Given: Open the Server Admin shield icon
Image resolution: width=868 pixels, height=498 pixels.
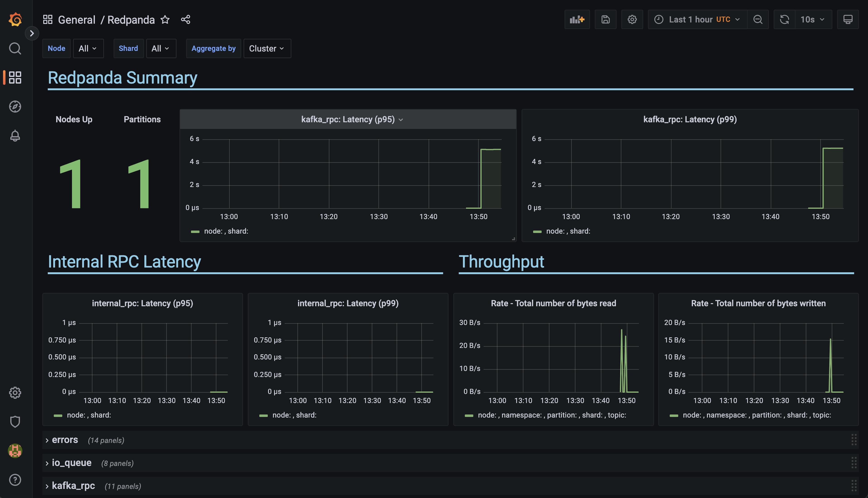Looking at the screenshot, I should [15, 421].
